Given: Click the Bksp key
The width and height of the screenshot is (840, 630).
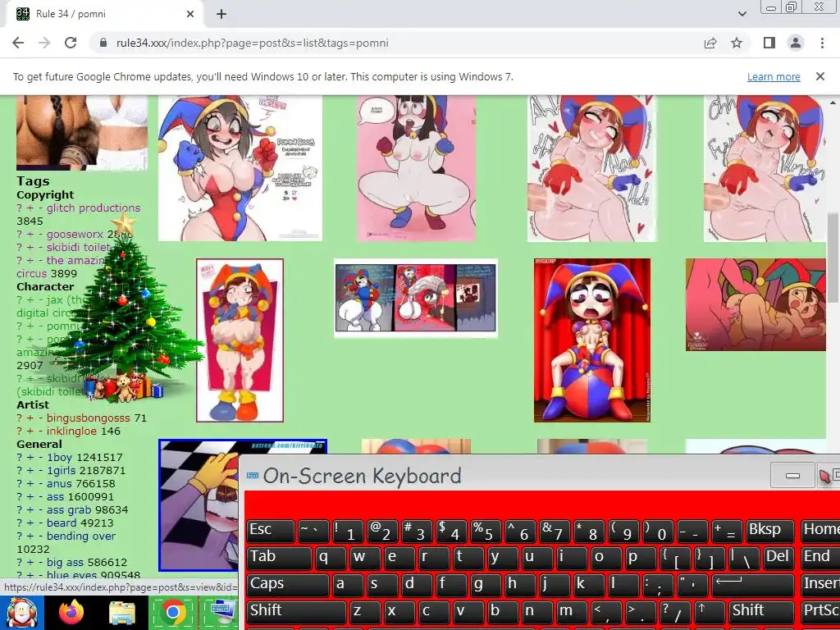Looking at the screenshot, I should 770,531.
